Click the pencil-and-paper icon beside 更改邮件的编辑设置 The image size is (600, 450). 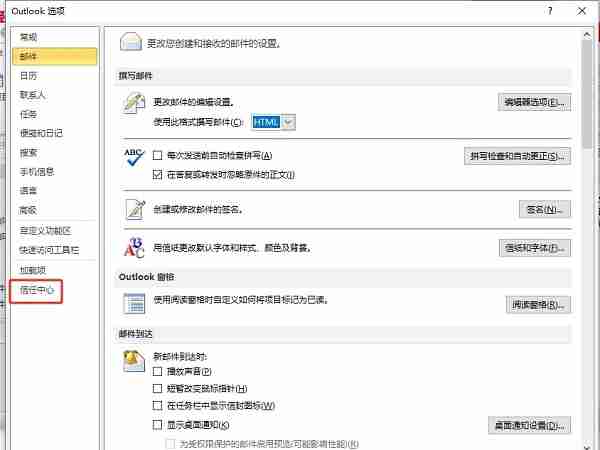[134, 103]
